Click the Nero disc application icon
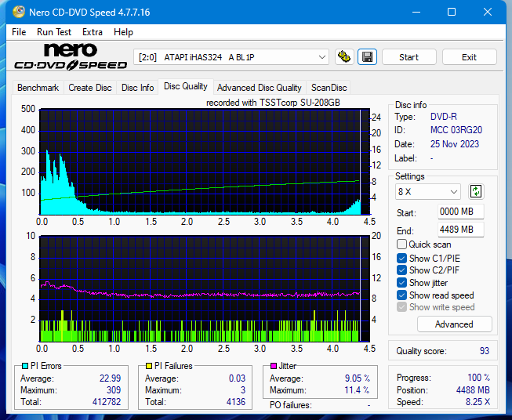Screen dimensions: 512x420 pyautogui.click(x=18, y=12)
